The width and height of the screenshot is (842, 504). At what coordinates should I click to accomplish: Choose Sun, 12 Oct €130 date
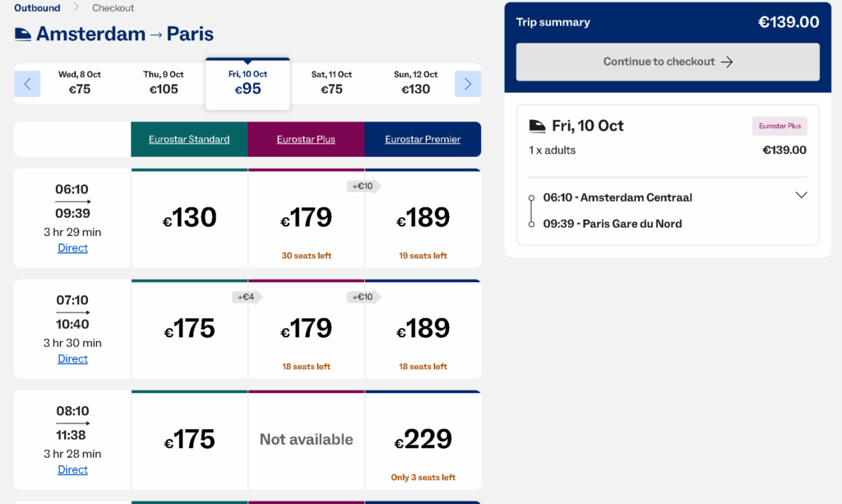tap(415, 82)
